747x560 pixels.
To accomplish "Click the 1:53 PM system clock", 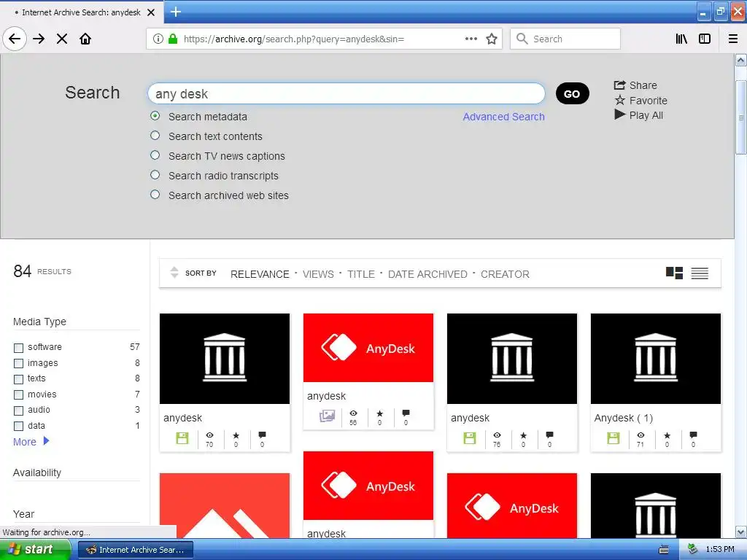I will [x=720, y=550].
